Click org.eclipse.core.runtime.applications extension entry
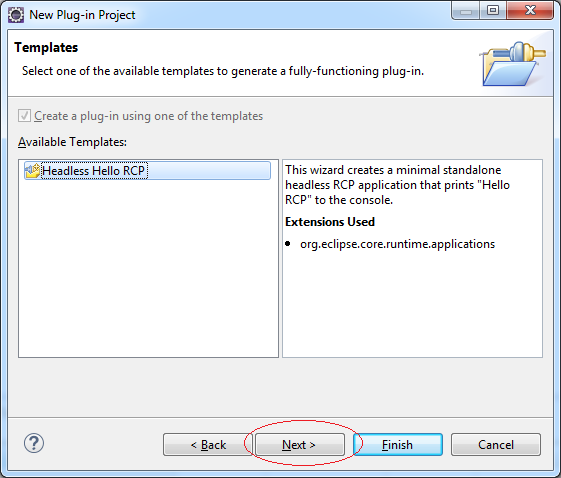561x478 pixels. point(397,244)
